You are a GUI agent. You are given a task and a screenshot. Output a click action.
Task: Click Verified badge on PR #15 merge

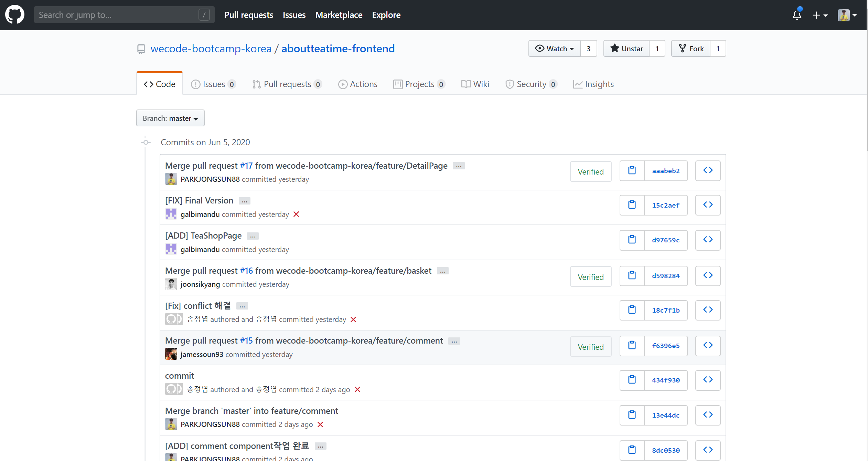tap(591, 347)
